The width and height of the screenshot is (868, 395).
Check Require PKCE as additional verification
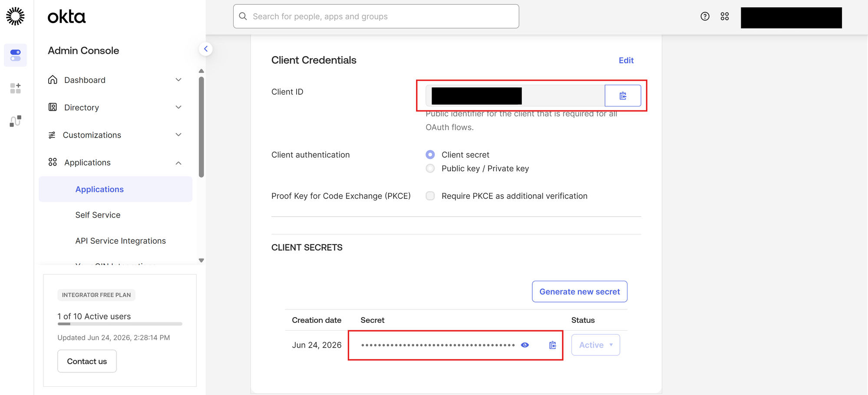430,196
